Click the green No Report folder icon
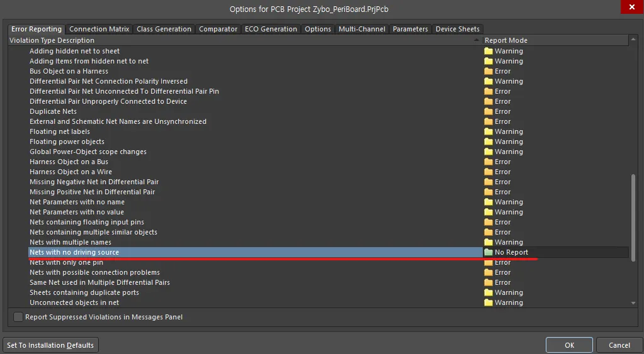Viewport: 644px width, 354px height. (489, 252)
